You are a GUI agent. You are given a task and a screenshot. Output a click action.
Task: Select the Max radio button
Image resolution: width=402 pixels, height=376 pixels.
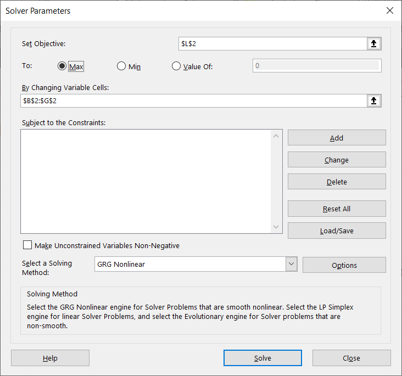click(x=62, y=66)
